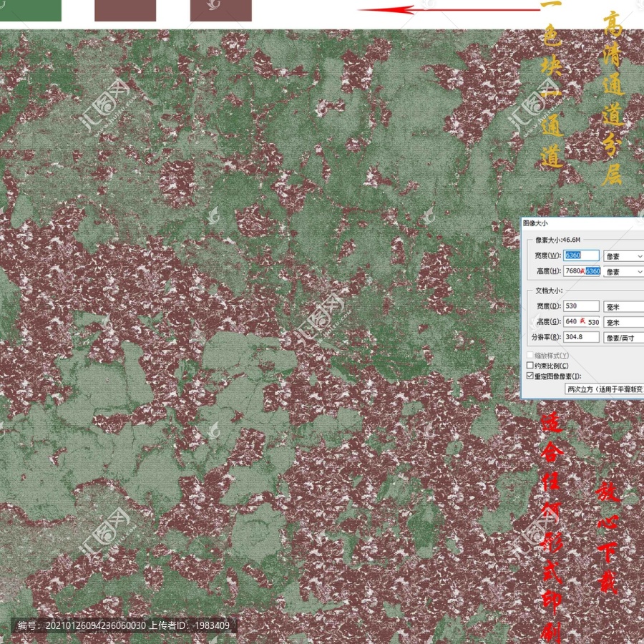
Task: Pick the green color swatch at top
Action: [x=30, y=10]
